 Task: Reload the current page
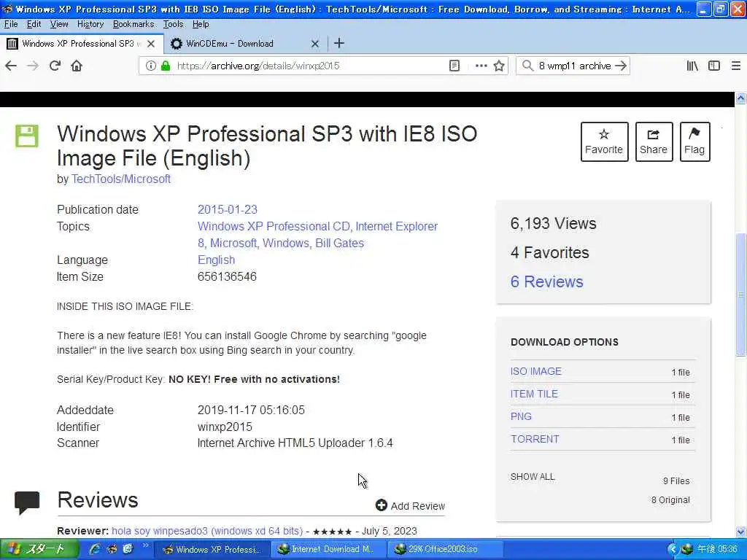click(55, 66)
